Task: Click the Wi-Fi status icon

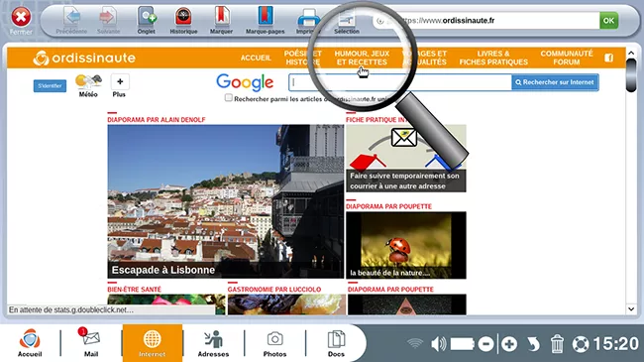Action: (415, 344)
